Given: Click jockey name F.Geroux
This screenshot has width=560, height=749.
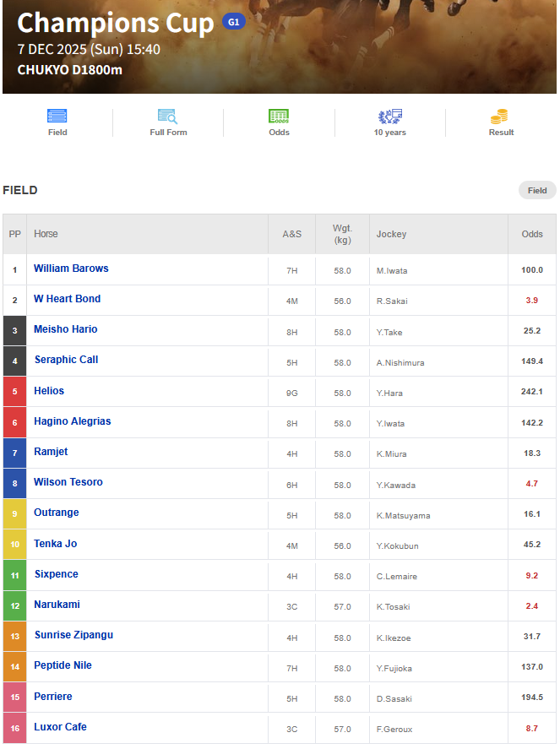Looking at the screenshot, I should (394, 730).
